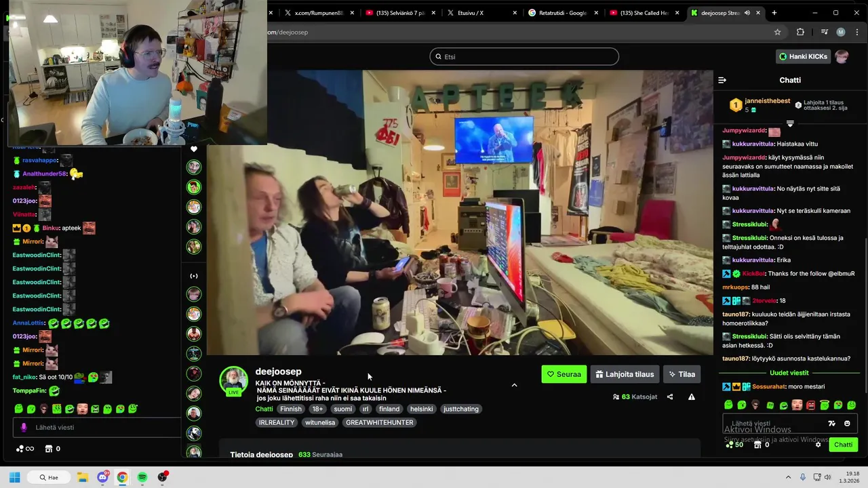Click username Sossurahat in chat
Screen dimensions: 868x488
(x=768, y=386)
